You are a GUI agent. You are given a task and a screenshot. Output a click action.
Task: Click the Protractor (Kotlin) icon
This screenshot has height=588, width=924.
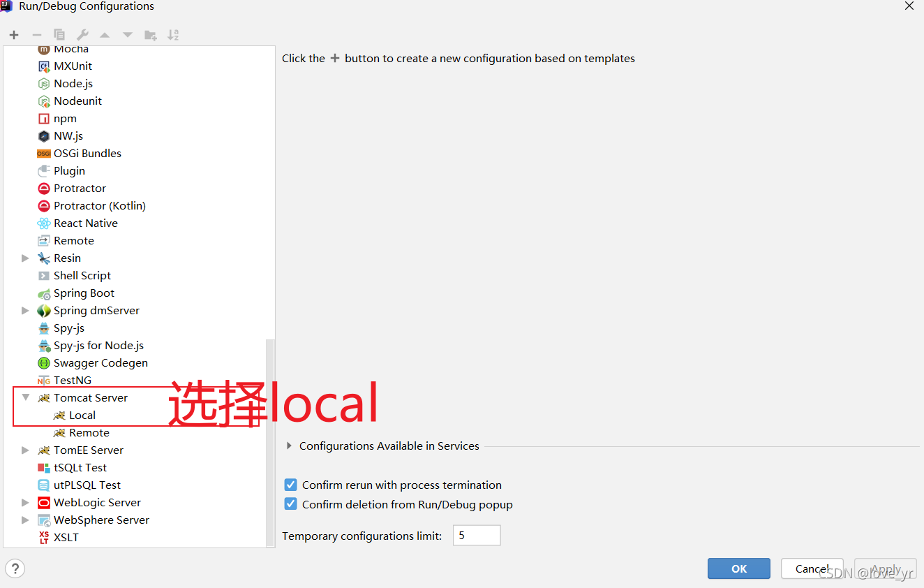tap(44, 206)
